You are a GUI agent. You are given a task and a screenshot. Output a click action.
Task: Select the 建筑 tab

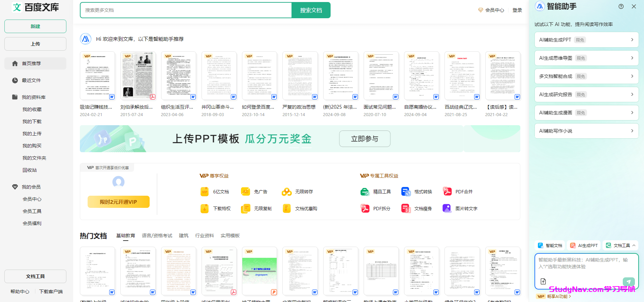click(x=184, y=236)
